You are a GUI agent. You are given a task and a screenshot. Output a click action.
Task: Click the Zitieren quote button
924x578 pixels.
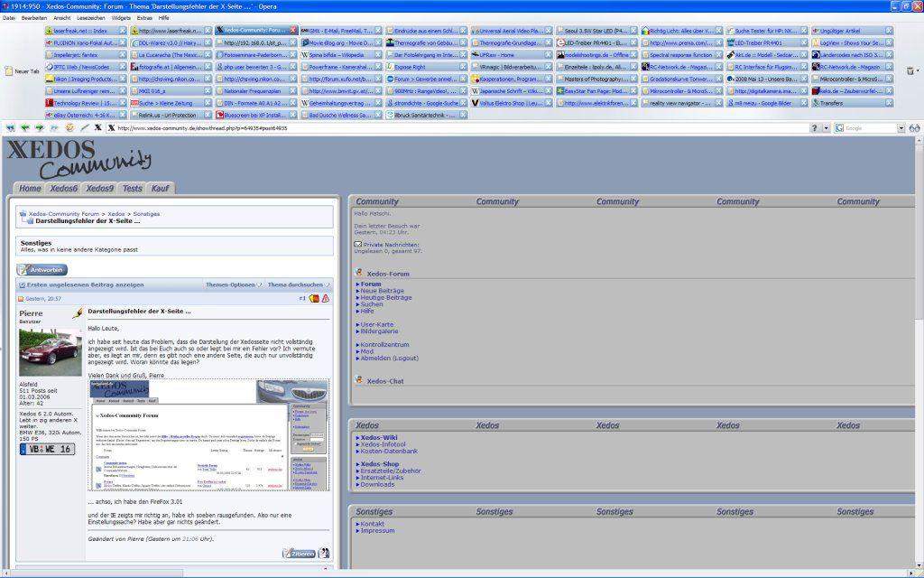tap(299, 553)
